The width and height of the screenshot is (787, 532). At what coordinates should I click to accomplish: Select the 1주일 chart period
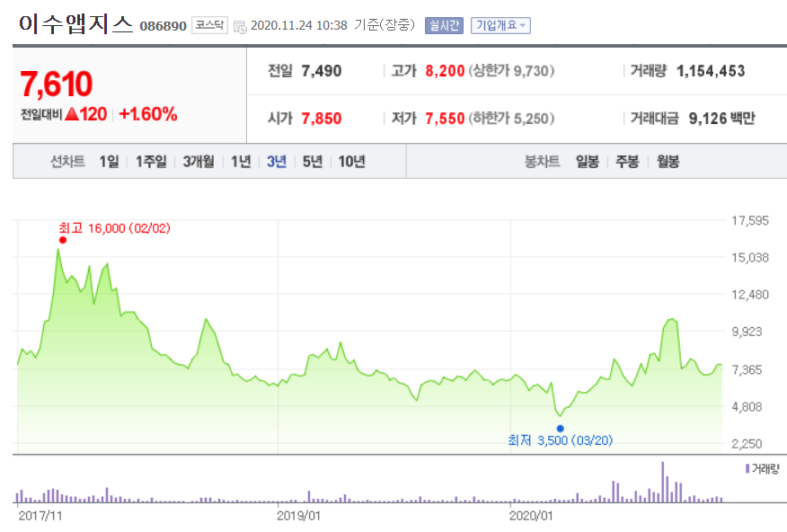point(151,162)
